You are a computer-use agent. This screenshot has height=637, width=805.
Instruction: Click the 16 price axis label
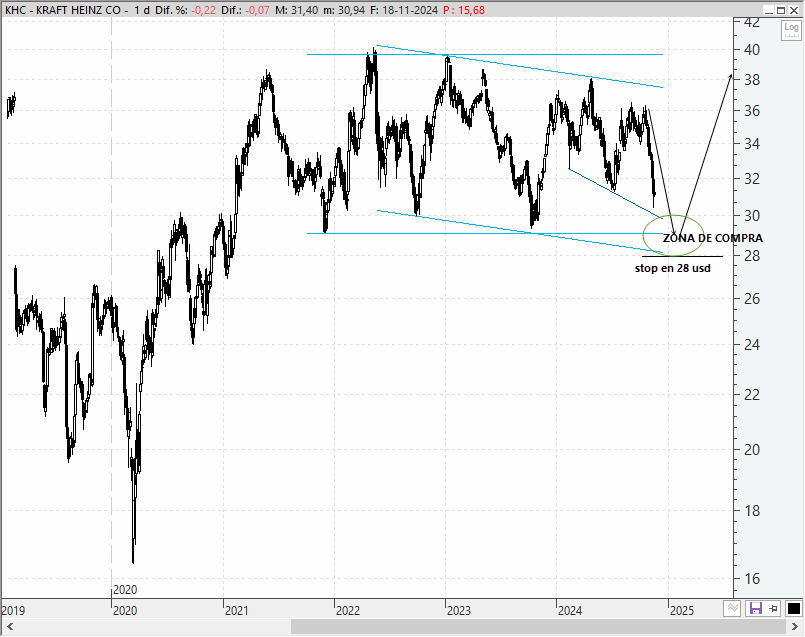point(752,578)
